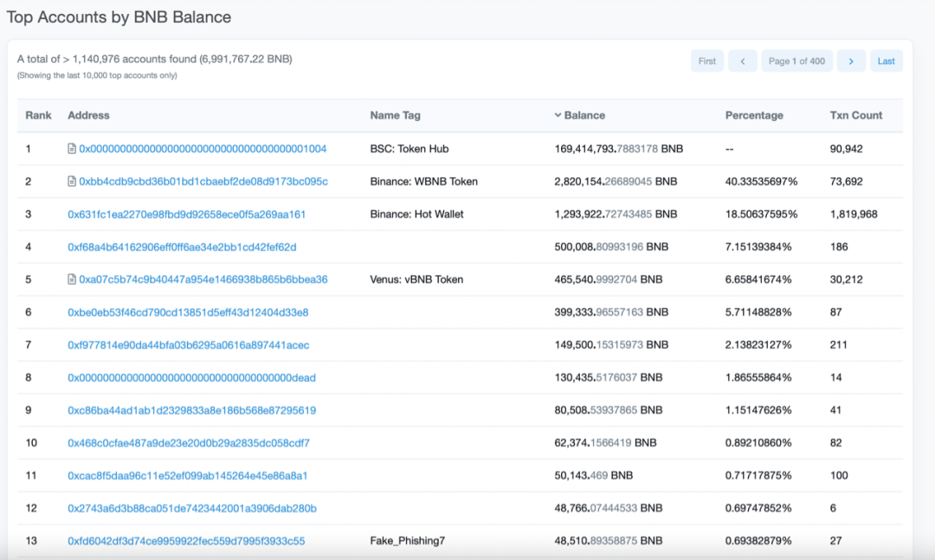The image size is (935, 560).
Task: Go to the previous page arrow
Action: coord(742,61)
